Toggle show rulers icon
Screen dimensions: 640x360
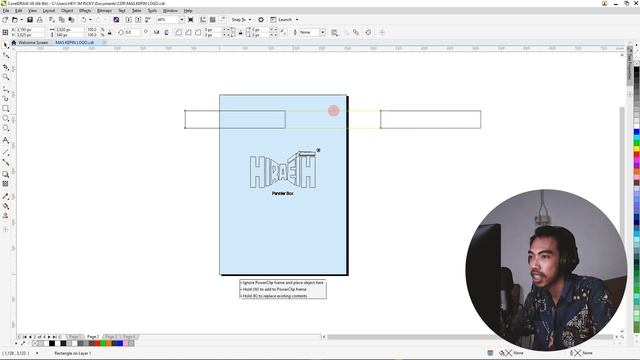pos(203,20)
